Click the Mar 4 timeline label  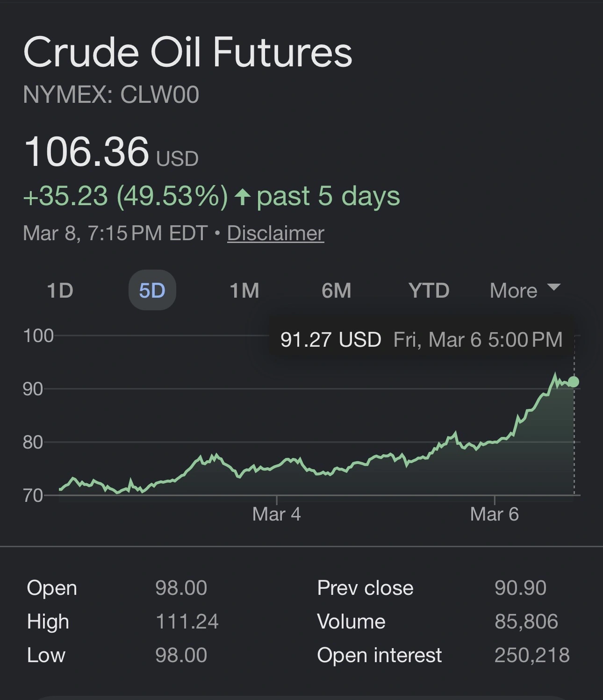click(276, 514)
